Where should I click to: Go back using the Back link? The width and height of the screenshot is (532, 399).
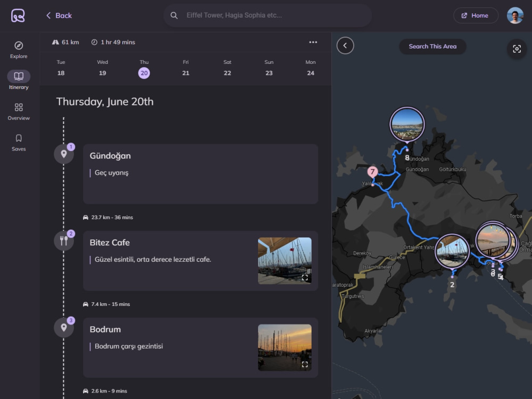tap(59, 15)
